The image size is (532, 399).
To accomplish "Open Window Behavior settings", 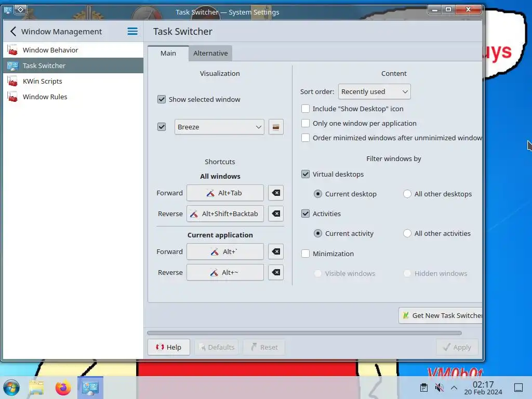I will [73, 50].
